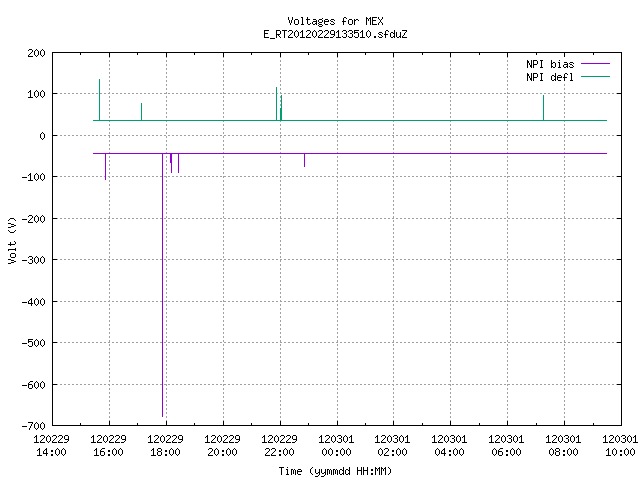Click the 'Volt (V)' y-axis label
Viewport: 640px width, 480px height.
pos(12,240)
